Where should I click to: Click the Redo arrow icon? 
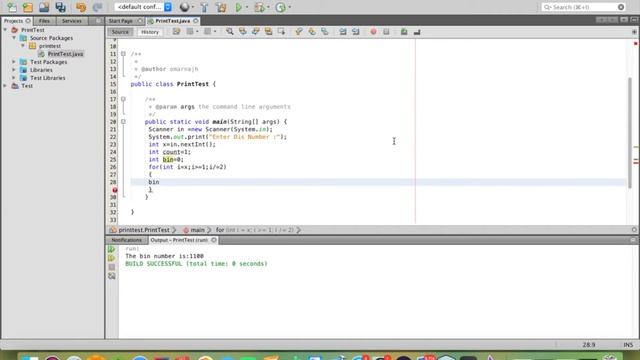point(97,7)
